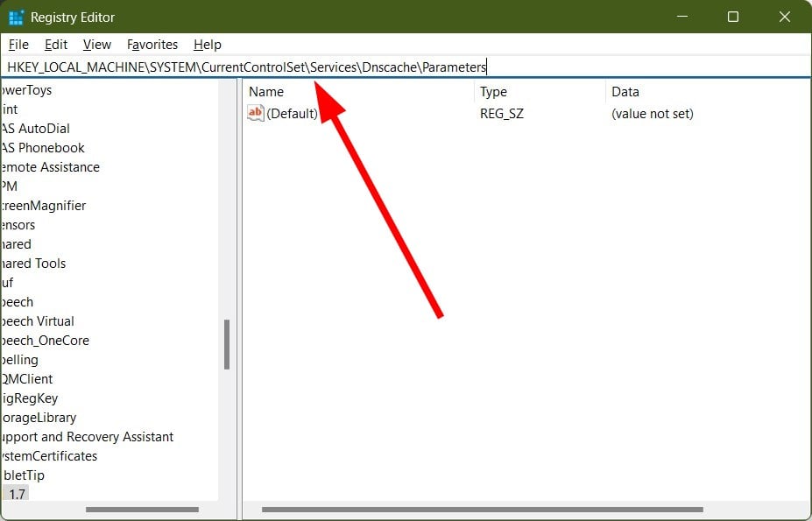The width and height of the screenshot is (812, 521).
Task: Open the Edit menu
Action: (x=56, y=45)
